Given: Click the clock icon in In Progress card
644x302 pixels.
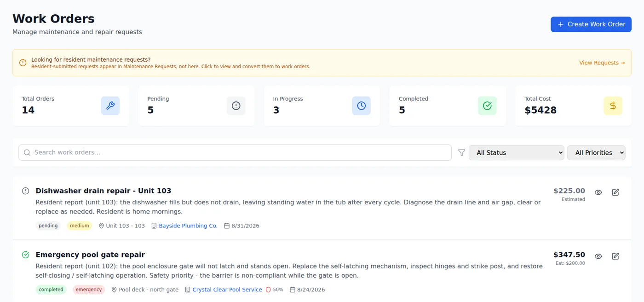Looking at the screenshot, I should point(362,106).
